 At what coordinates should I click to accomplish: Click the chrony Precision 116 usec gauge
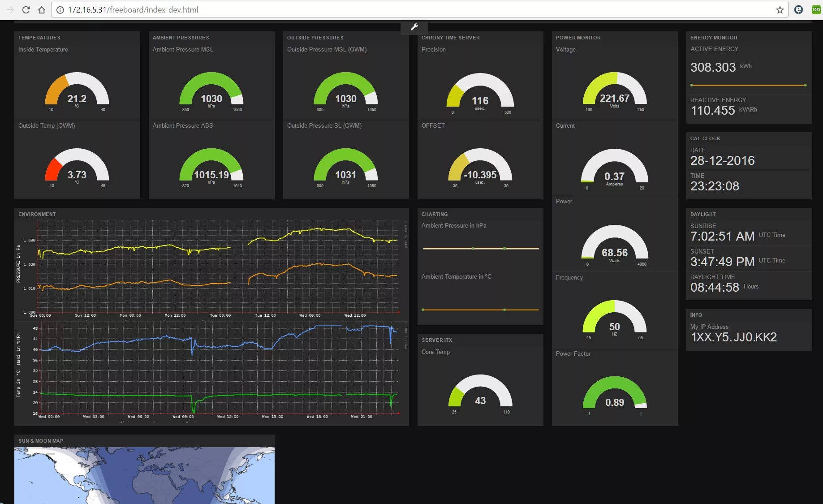click(x=480, y=94)
